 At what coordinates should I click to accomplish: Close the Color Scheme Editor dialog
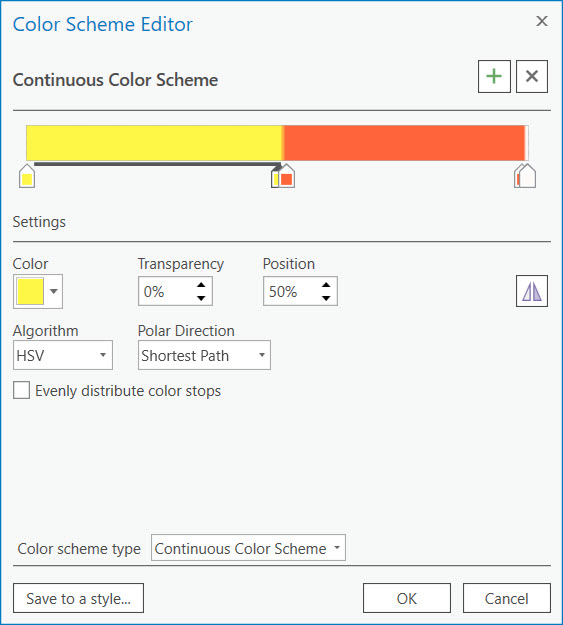pos(541,21)
